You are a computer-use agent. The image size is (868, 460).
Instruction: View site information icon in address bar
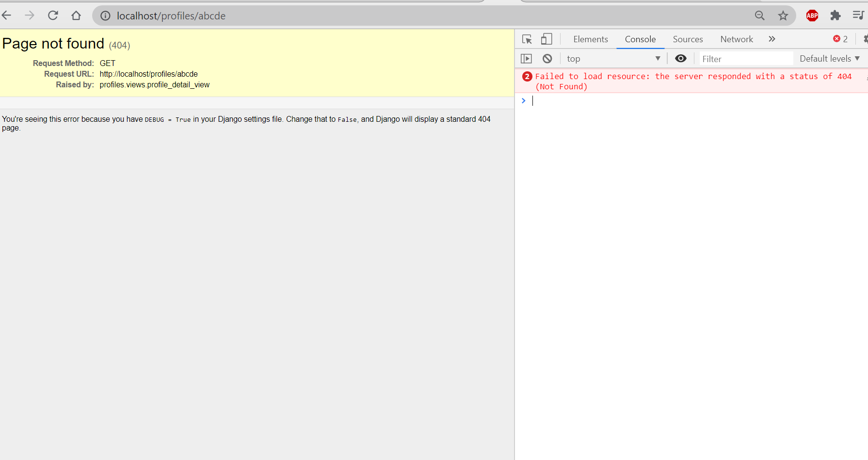pyautogui.click(x=105, y=16)
